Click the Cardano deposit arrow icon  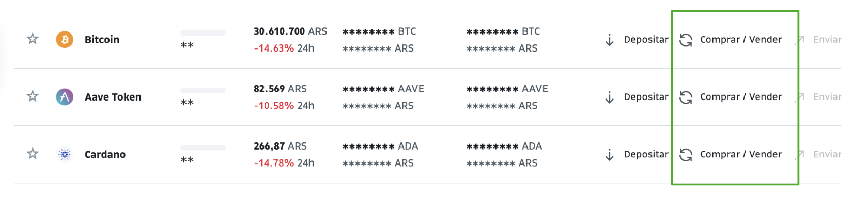pos(610,154)
